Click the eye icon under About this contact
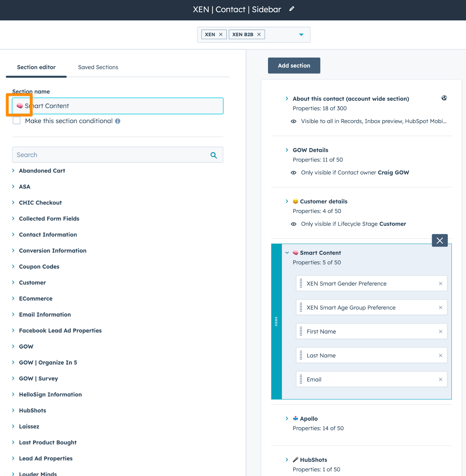This screenshot has width=466, height=476. [x=293, y=121]
